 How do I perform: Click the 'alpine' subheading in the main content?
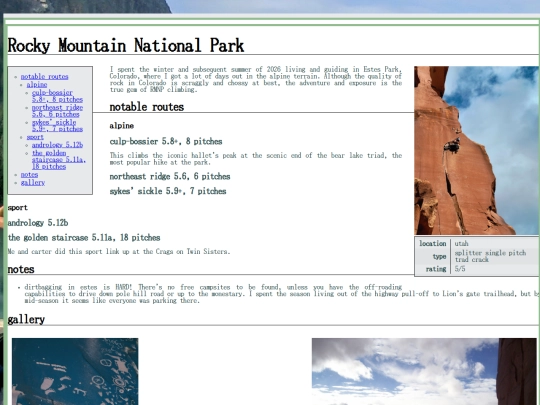[122, 126]
